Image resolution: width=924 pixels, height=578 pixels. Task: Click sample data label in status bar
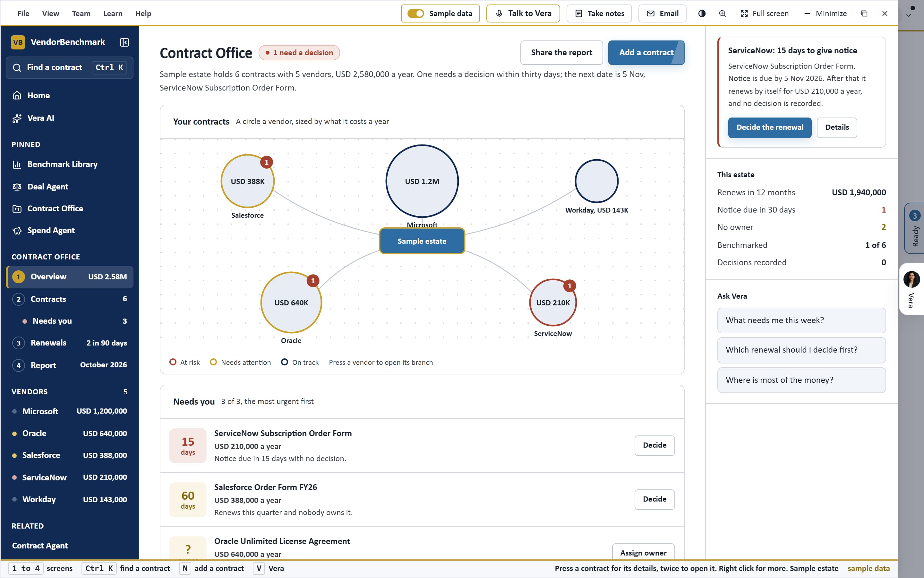[868, 569]
